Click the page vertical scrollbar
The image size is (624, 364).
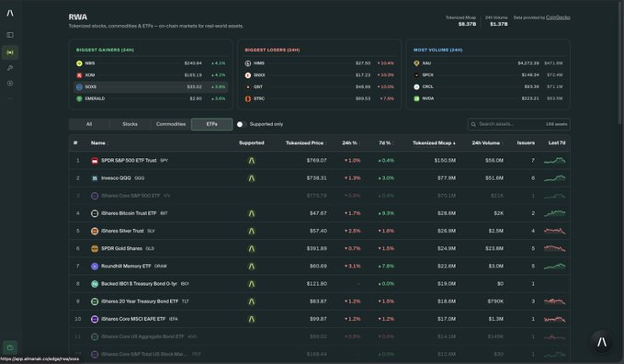[620, 63]
